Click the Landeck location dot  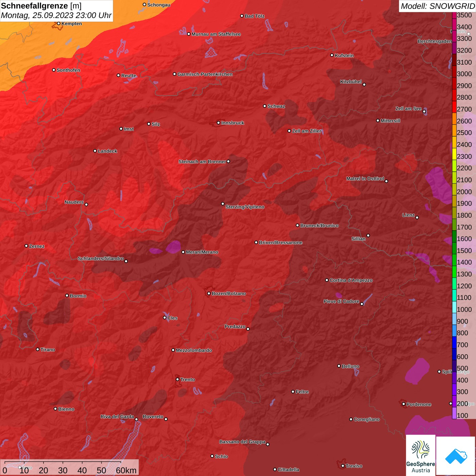pyautogui.click(x=95, y=151)
